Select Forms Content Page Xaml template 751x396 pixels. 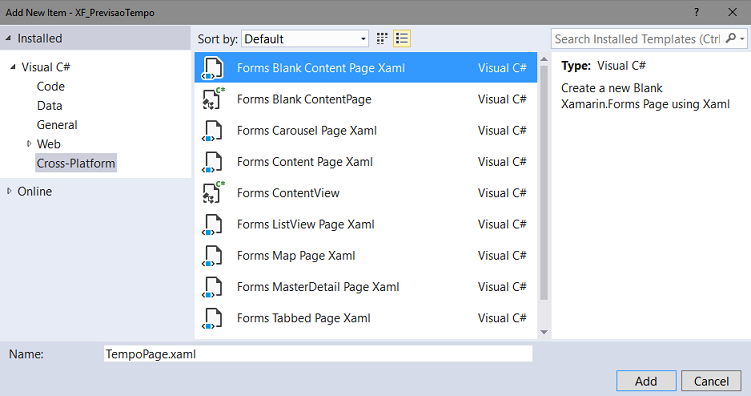pyautogui.click(x=365, y=161)
